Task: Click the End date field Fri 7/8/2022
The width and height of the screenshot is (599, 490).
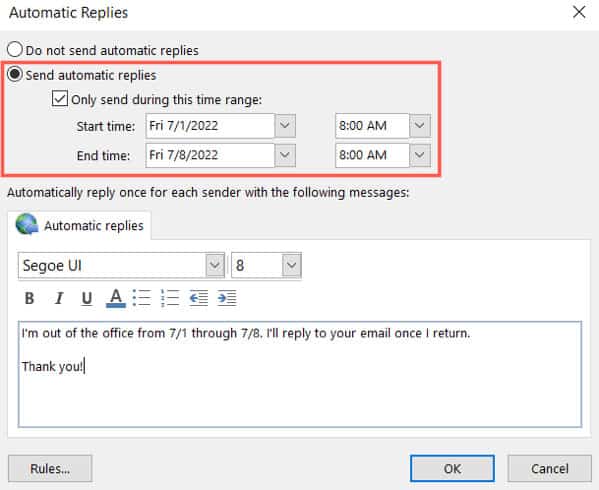Action: 210,155
